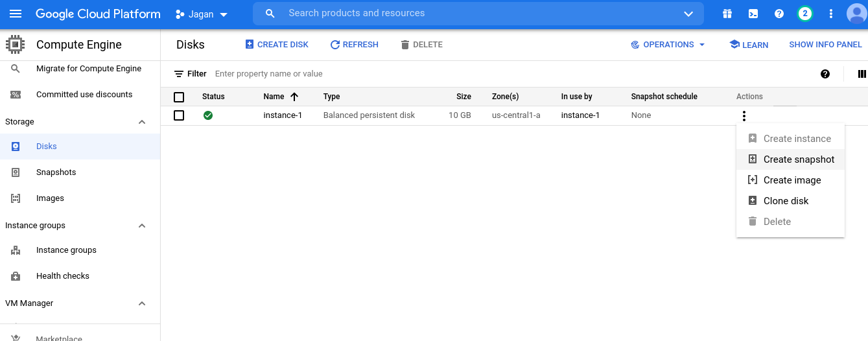The height and width of the screenshot is (341, 868).
Task: Click the 10 GB size cell
Action: pos(460,115)
